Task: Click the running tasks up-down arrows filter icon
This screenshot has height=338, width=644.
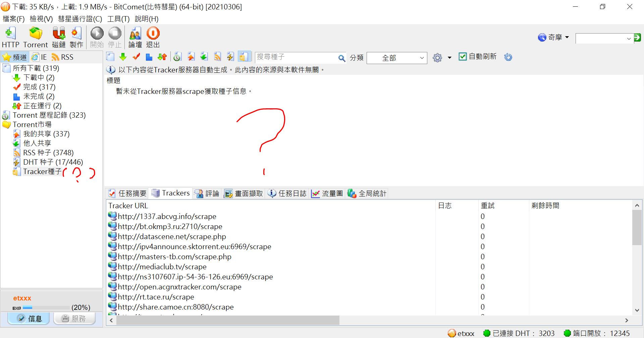Action: (162, 57)
